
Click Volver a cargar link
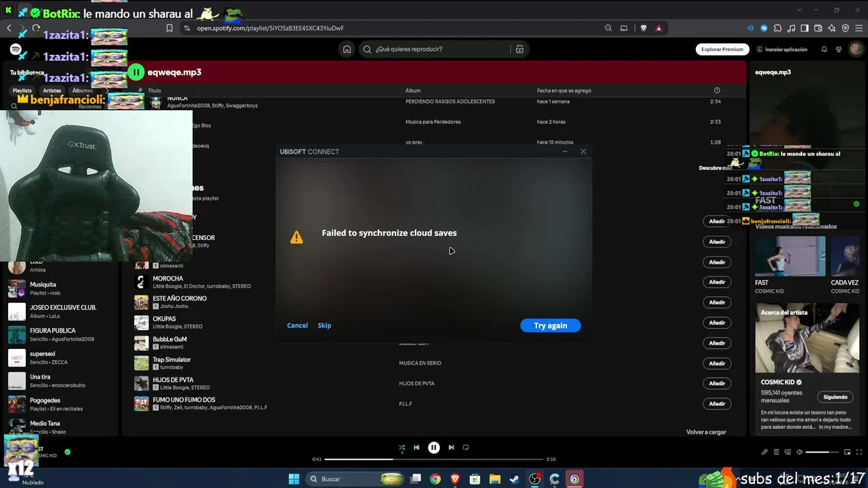coord(706,432)
